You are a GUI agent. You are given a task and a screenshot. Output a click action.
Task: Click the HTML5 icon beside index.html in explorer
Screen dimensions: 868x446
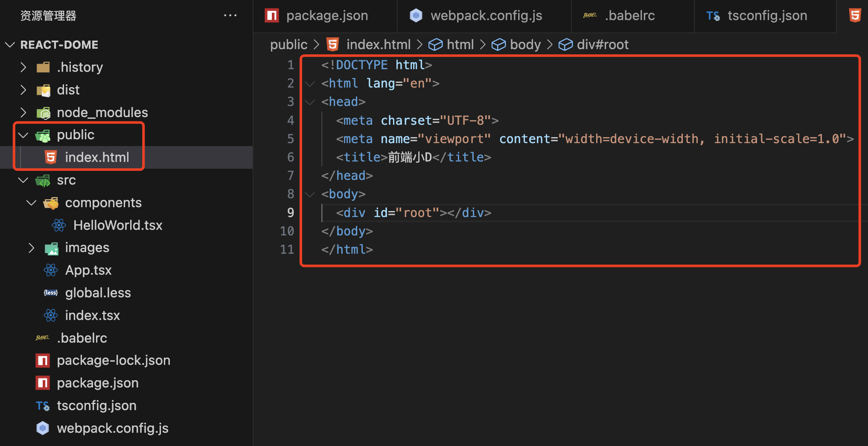[x=51, y=157]
